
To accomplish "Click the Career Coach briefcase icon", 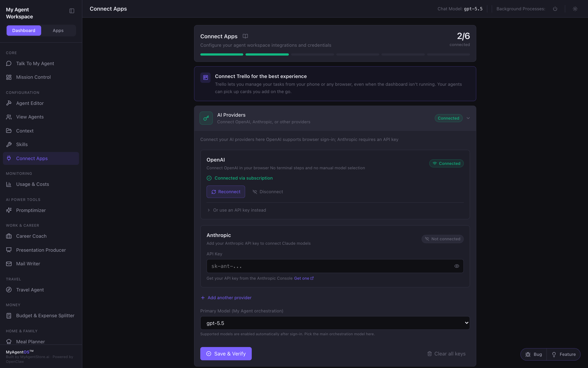I will pyautogui.click(x=9, y=236).
